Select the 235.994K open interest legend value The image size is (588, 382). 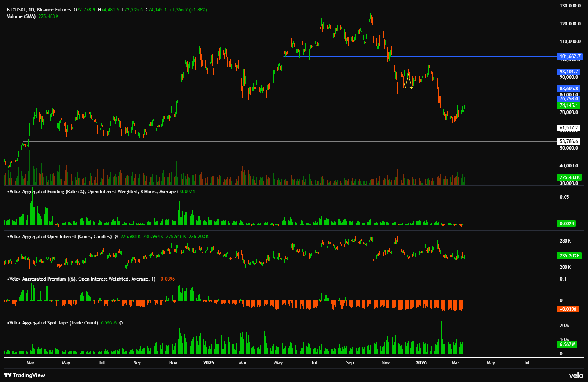pos(153,237)
